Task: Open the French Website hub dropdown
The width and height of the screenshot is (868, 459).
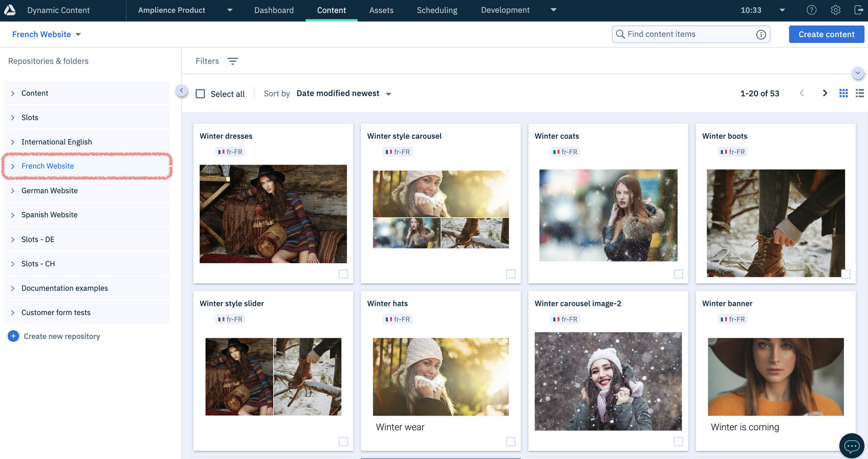Action: tap(47, 35)
